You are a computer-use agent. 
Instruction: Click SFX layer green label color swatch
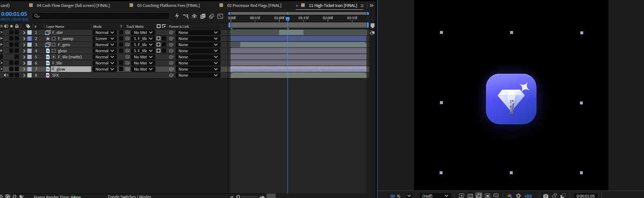tap(29, 75)
